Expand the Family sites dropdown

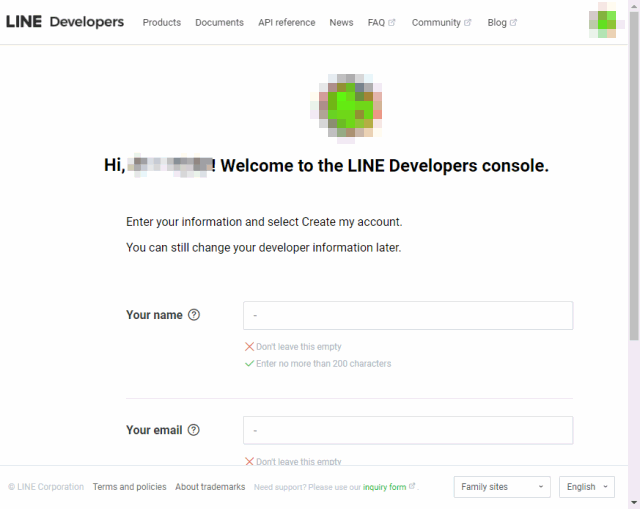point(502,487)
